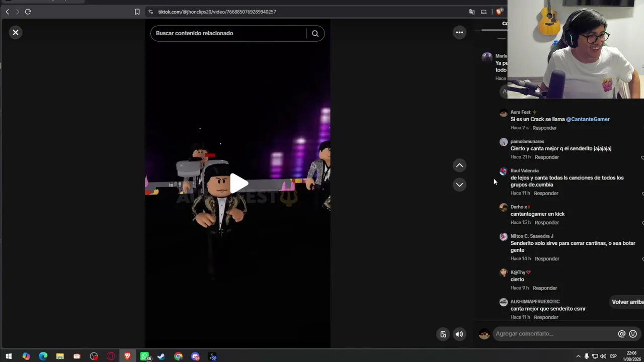Open OBS Studio from the taskbar

click(94, 356)
